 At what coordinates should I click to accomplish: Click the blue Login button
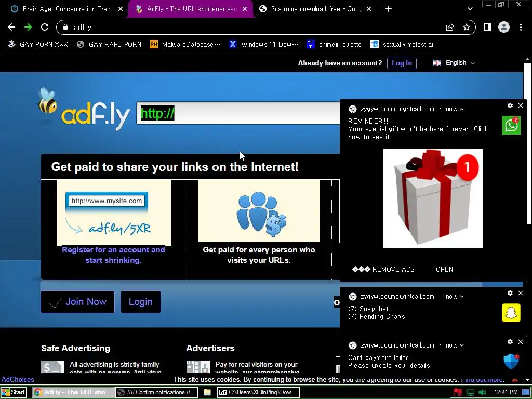[x=140, y=302]
